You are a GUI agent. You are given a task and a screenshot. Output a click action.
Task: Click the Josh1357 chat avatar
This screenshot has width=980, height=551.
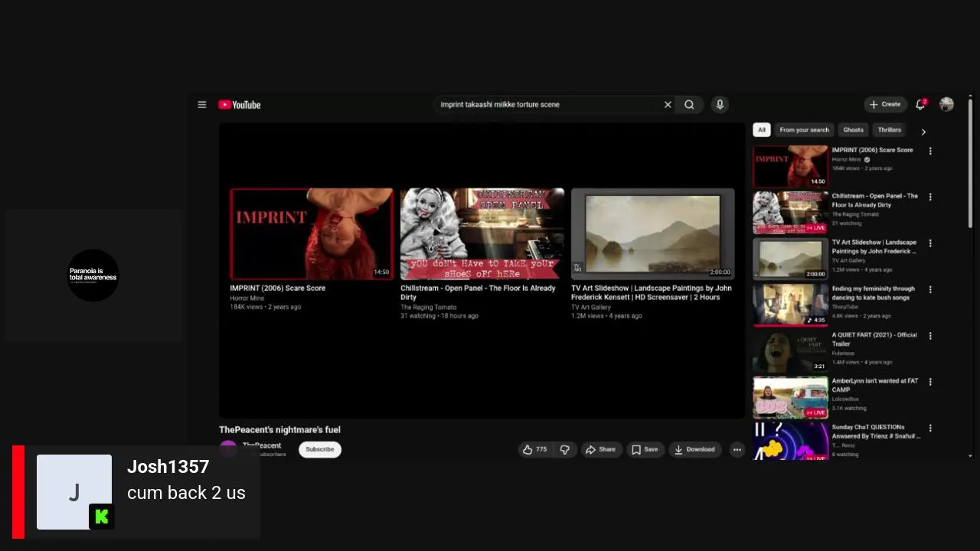(x=74, y=492)
